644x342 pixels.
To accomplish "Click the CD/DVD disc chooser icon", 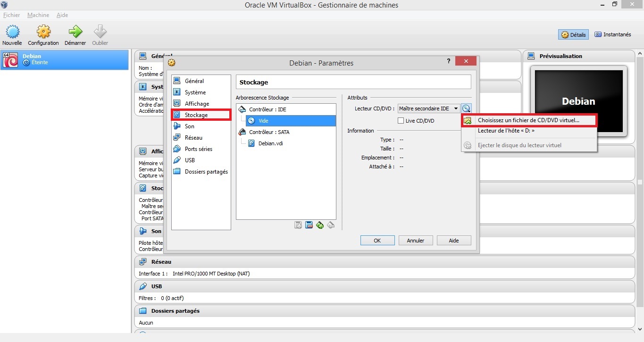I will click(x=466, y=108).
